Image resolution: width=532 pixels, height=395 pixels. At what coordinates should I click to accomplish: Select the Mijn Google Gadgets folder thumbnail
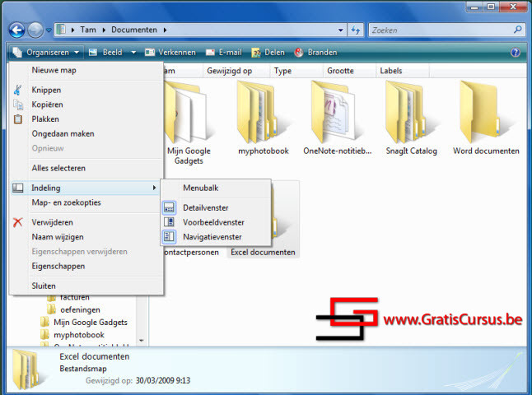pos(189,112)
